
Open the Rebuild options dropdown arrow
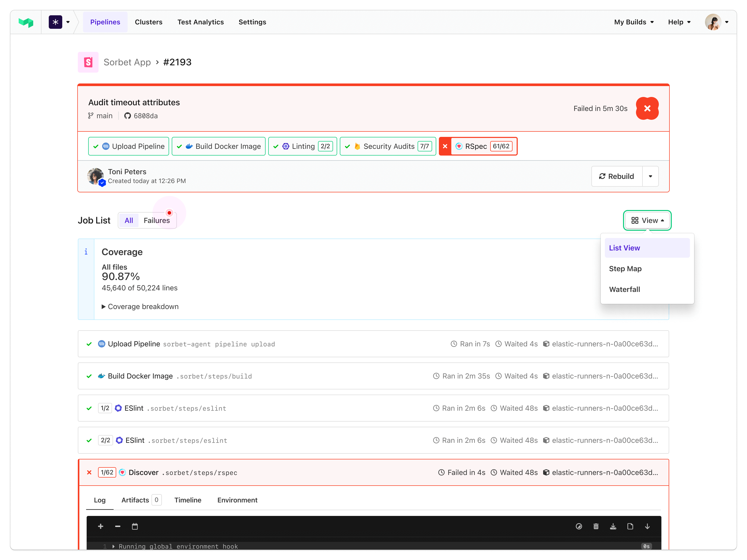point(650,176)
